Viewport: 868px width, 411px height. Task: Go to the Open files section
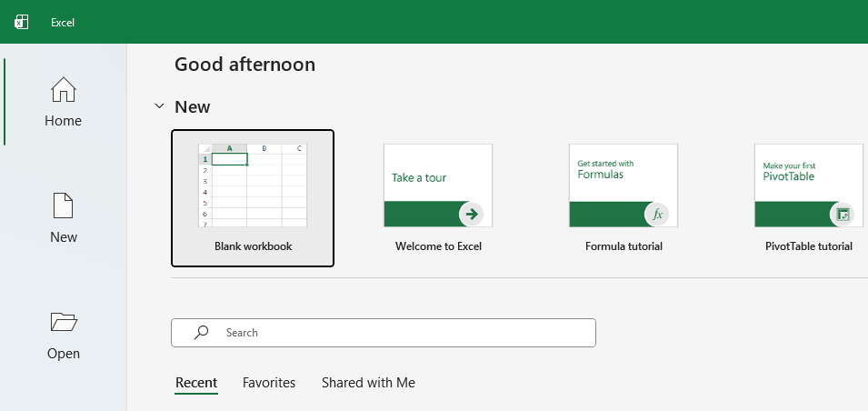(63, 335)
